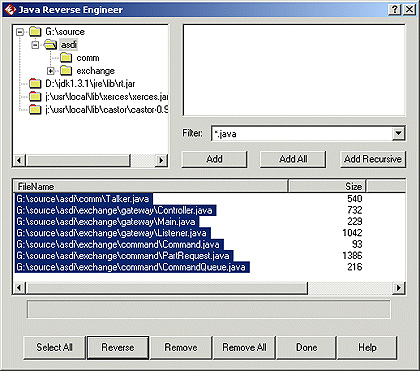Select the asdi open folder icon

(50, 45)
